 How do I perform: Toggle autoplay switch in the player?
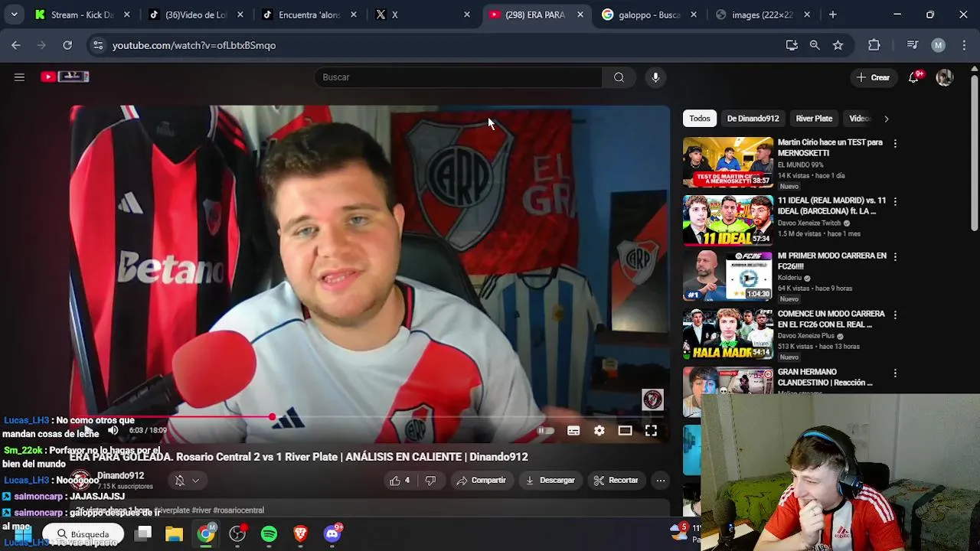tap(545, 431)
